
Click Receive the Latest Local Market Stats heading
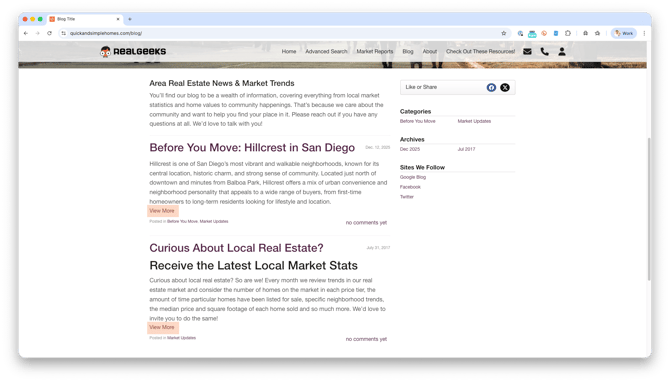253,266
